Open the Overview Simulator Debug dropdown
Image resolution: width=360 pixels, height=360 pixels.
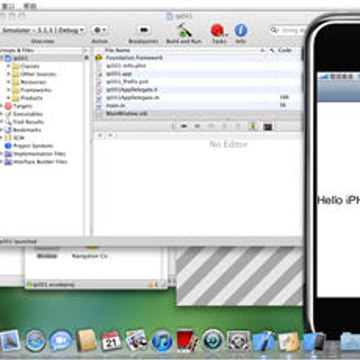coord(42,30)
